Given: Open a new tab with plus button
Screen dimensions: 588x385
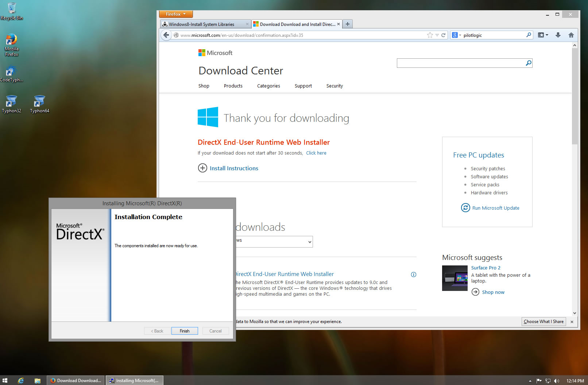Looking at the screenshot, I should pos(348,24).
